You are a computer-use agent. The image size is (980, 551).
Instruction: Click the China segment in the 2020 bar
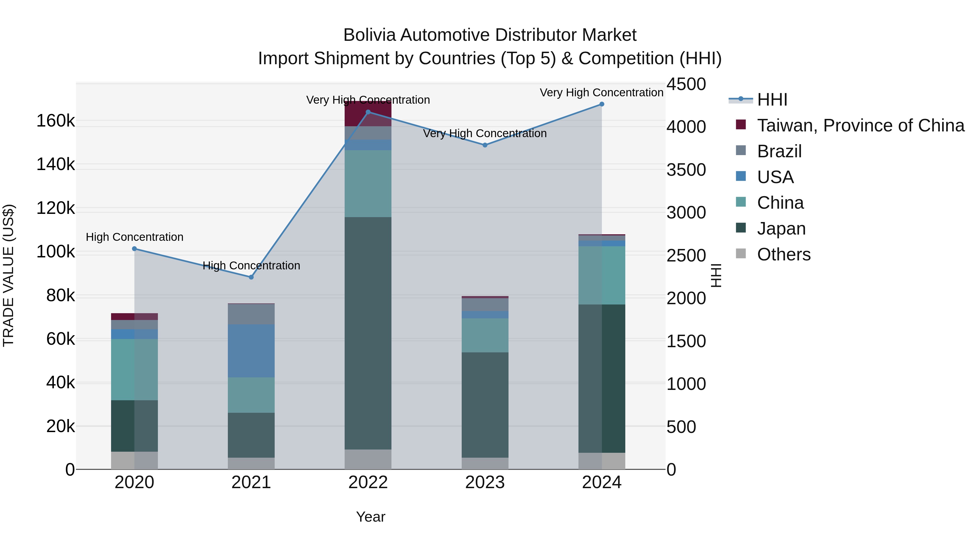point(134,369)
